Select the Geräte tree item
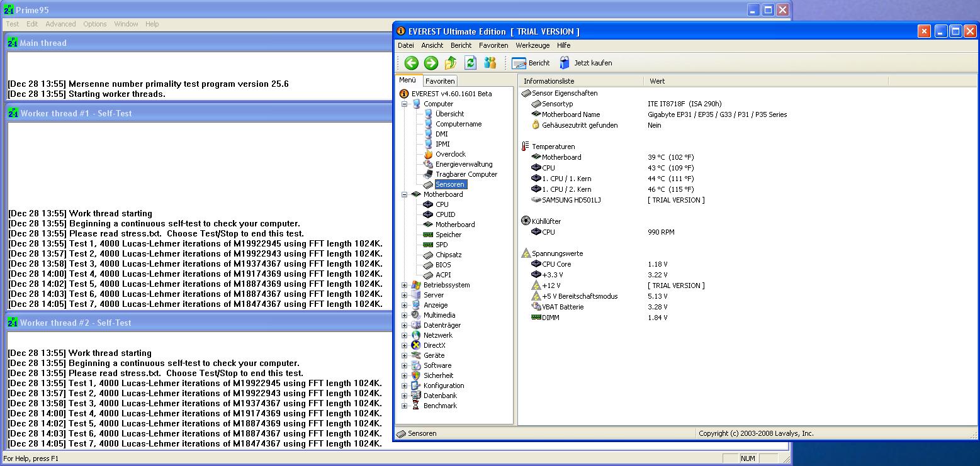The image size is (980, 466). tap(434, 355)
